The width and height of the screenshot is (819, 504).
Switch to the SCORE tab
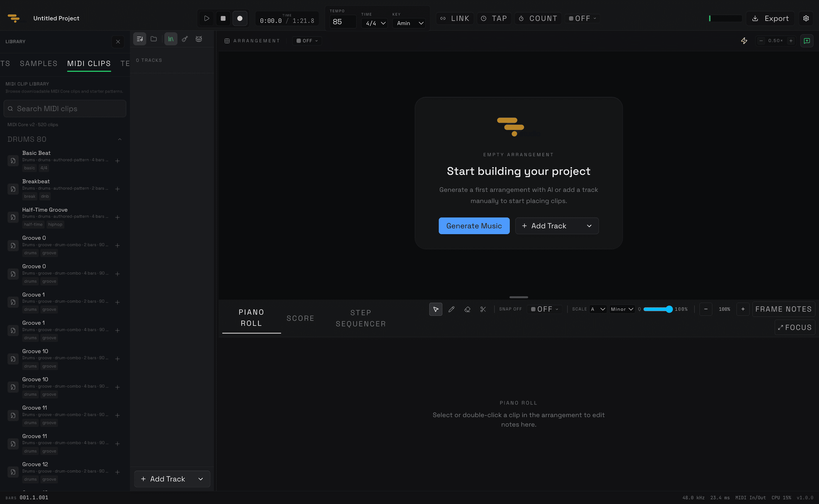[x=301, y=318]
